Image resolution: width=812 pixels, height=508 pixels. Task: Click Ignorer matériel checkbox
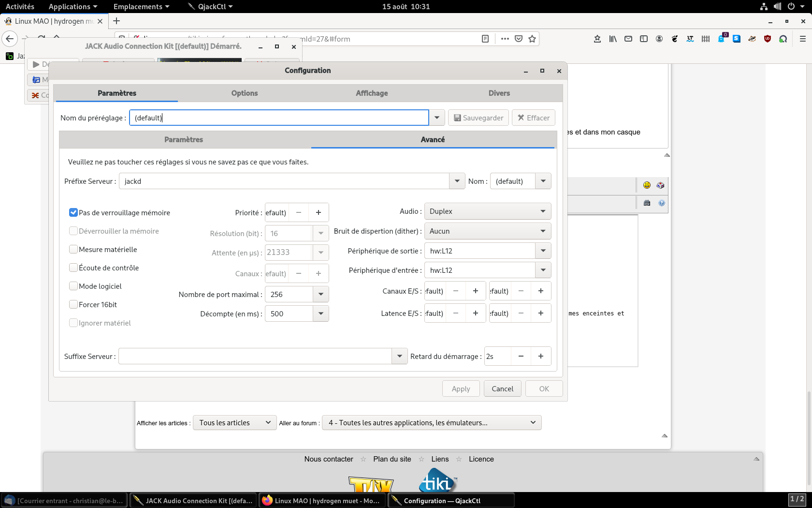[73, 323]
